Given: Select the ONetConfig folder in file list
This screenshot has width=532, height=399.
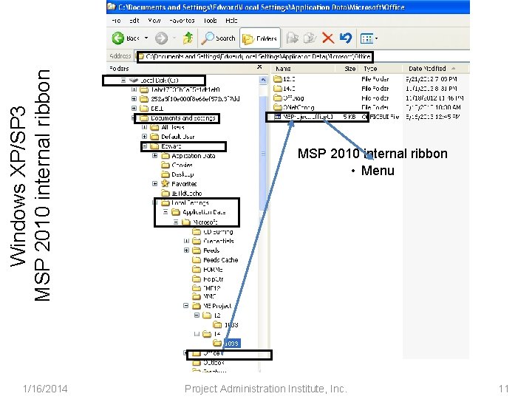Looking at the screenshot, I should [x=294, y=108].
